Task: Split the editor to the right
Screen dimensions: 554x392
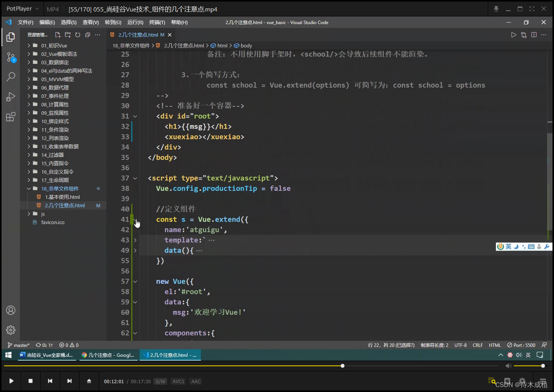Action: click(534, 35)
